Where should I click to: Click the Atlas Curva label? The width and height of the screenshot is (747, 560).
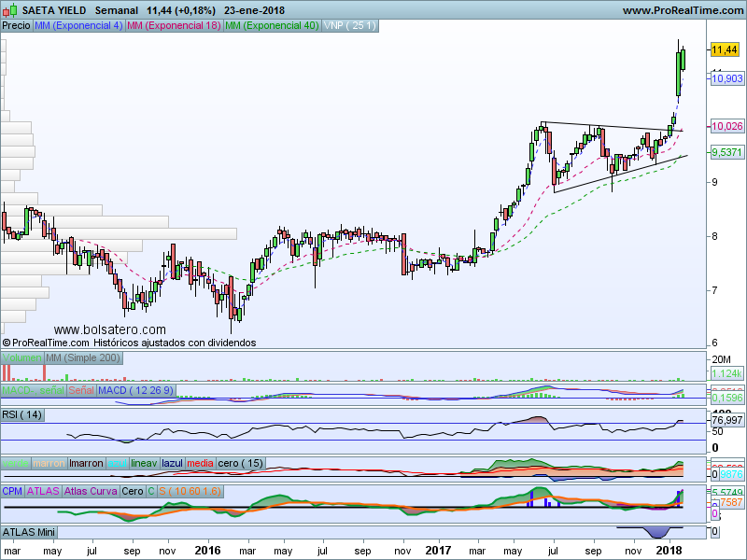pos(91,491)
